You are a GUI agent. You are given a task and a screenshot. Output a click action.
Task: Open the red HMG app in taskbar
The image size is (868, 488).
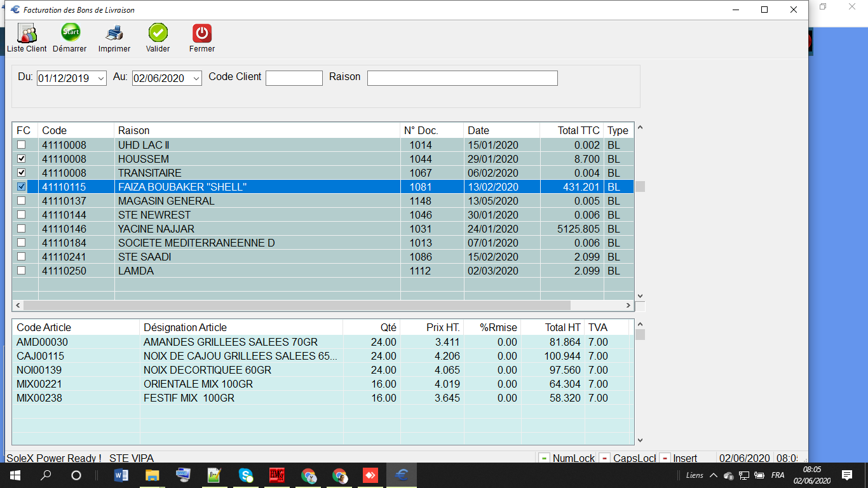click(276, 475)
